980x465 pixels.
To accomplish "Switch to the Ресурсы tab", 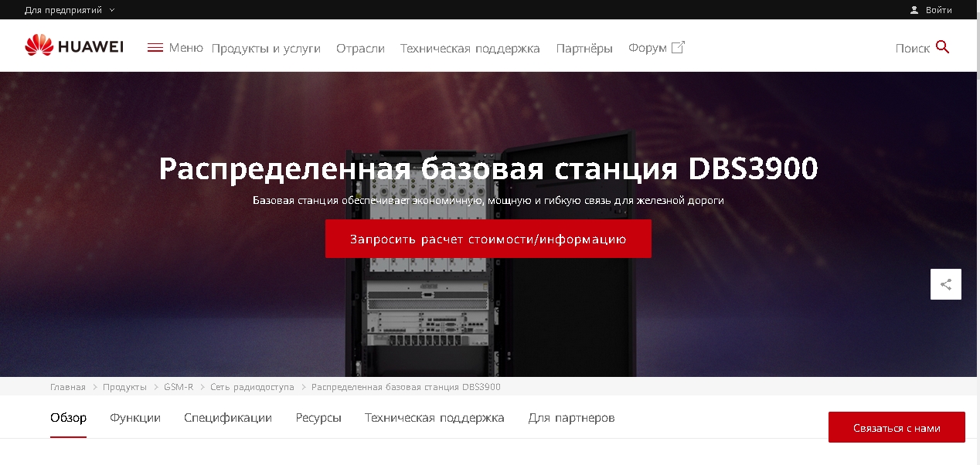I will 318,418.
